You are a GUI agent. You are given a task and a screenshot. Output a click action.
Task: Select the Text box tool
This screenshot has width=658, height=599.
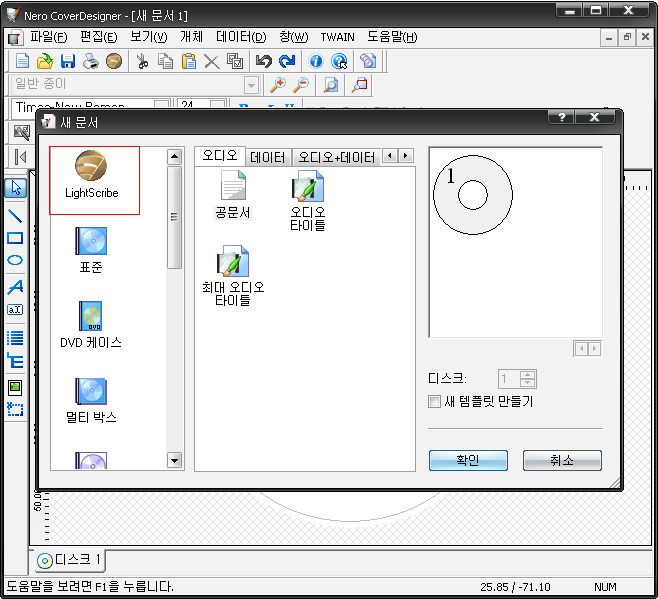click(16, 310)
